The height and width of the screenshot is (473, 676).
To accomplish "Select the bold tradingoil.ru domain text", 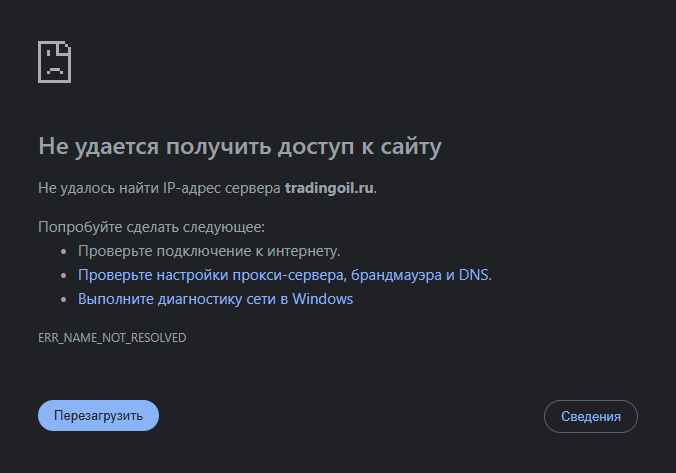I will (329, 188).
